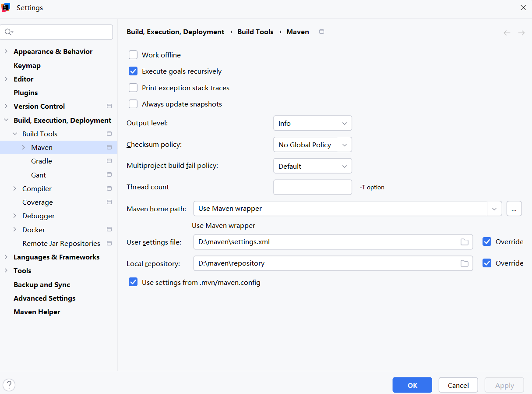This screenshot has width=532, height=394.
Task: Click Maven home path text field
Action: [x=340, y=209]
